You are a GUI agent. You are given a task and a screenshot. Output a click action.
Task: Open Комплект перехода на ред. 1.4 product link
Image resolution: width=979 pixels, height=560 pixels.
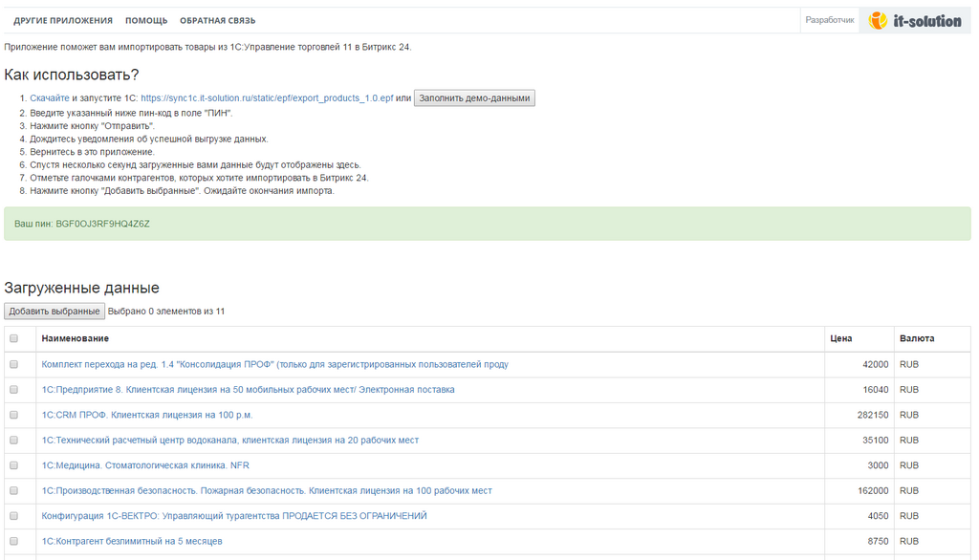[x=274, y=365]
